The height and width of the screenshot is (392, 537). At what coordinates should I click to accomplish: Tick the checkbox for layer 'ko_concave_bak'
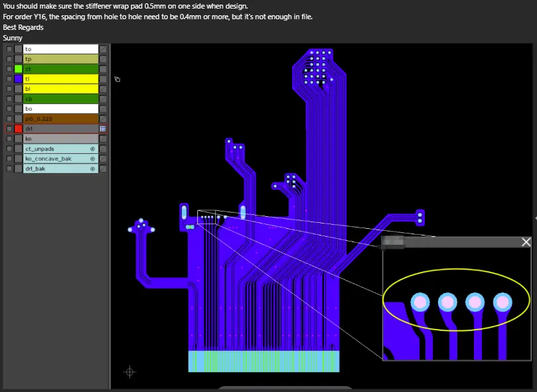pos(9,159)
